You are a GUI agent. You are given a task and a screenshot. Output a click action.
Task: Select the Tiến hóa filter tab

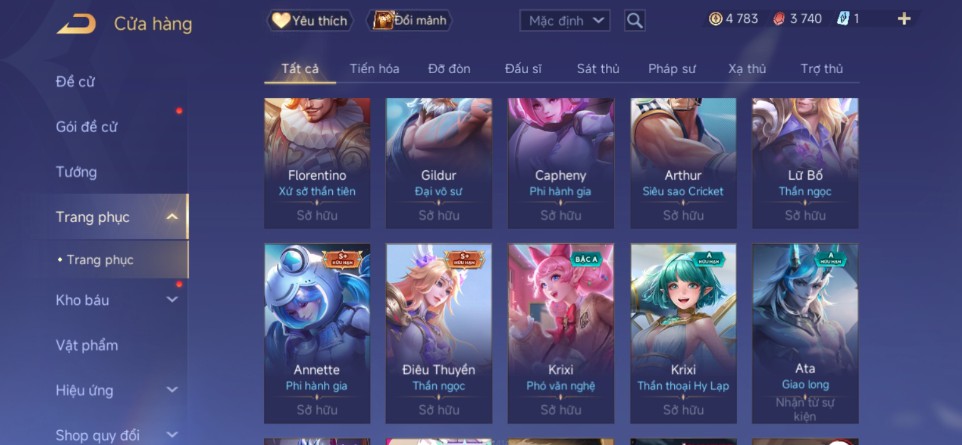(374, 69)
